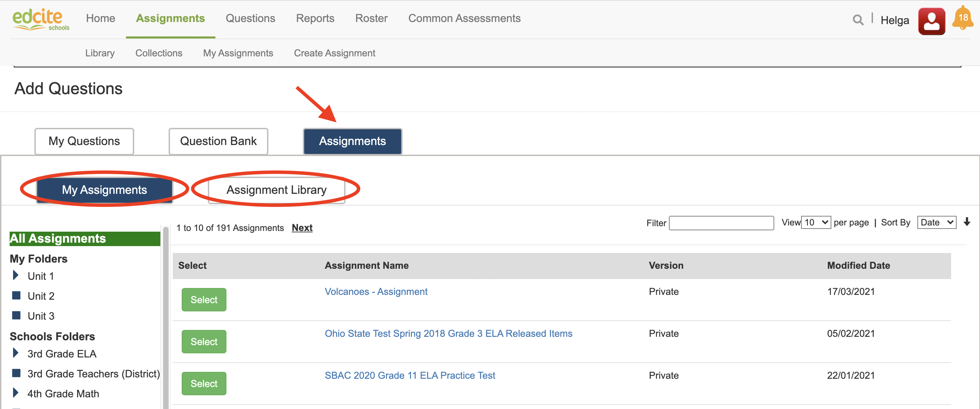
Task: Open the Sort By Date dropdown
Action: click(x=936, y=222)
